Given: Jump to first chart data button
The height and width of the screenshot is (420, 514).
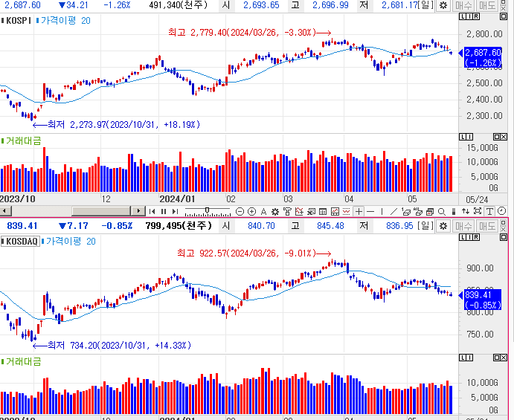Looking at the screenshot, I should 152,211.
